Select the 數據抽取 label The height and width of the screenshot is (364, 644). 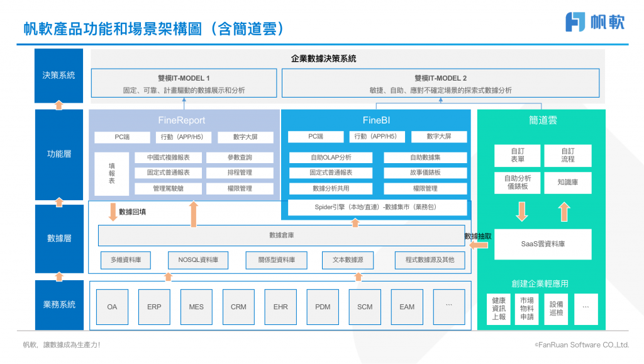[x=478, y=237]
